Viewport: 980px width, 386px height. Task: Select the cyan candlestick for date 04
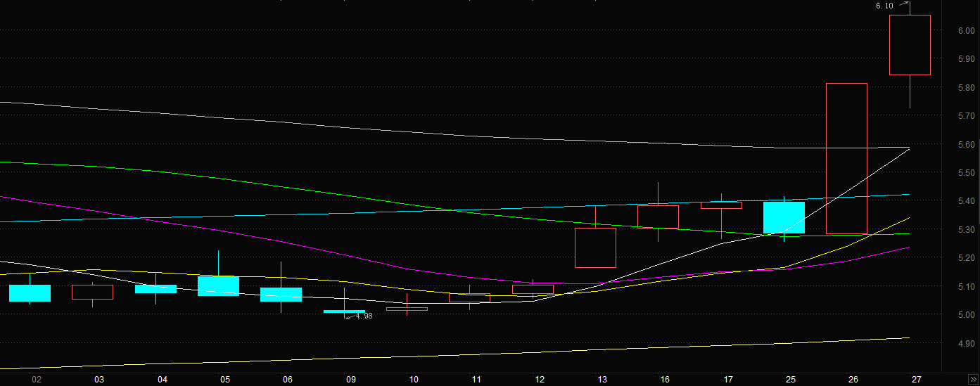point(155,288)
